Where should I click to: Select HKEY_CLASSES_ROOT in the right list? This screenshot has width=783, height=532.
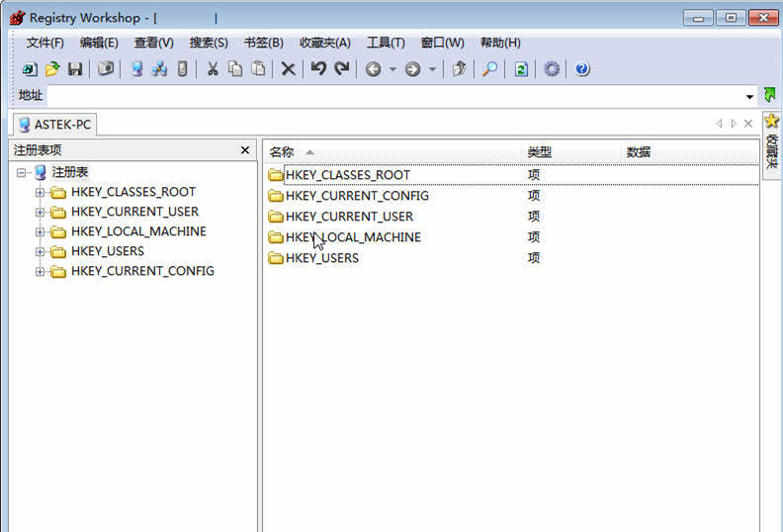(512, 175)
